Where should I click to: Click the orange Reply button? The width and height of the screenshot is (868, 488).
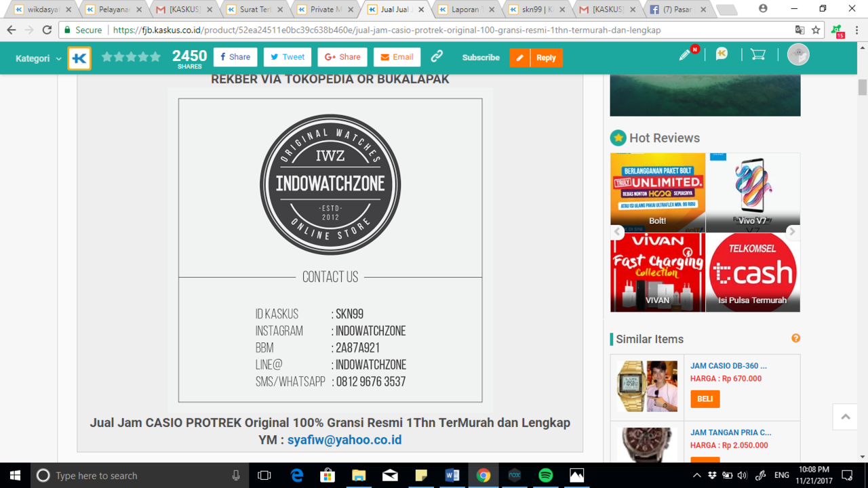[x=536, y=58]
